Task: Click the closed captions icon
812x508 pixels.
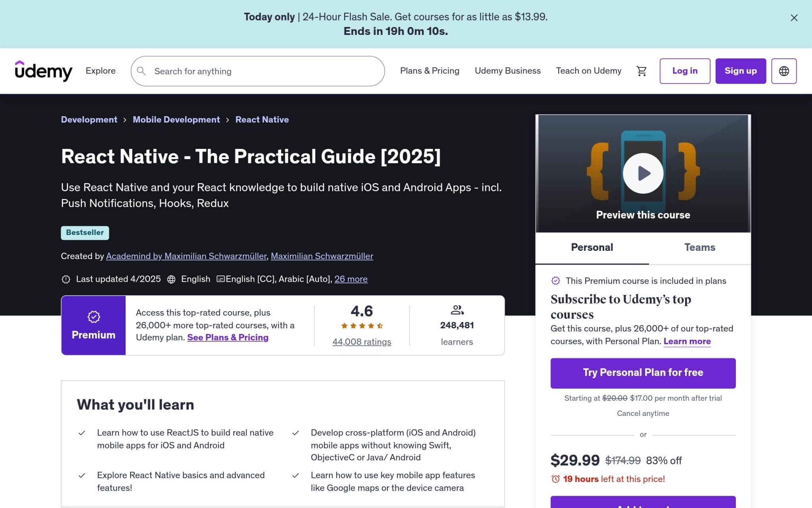Action: (x=220, y=279)
